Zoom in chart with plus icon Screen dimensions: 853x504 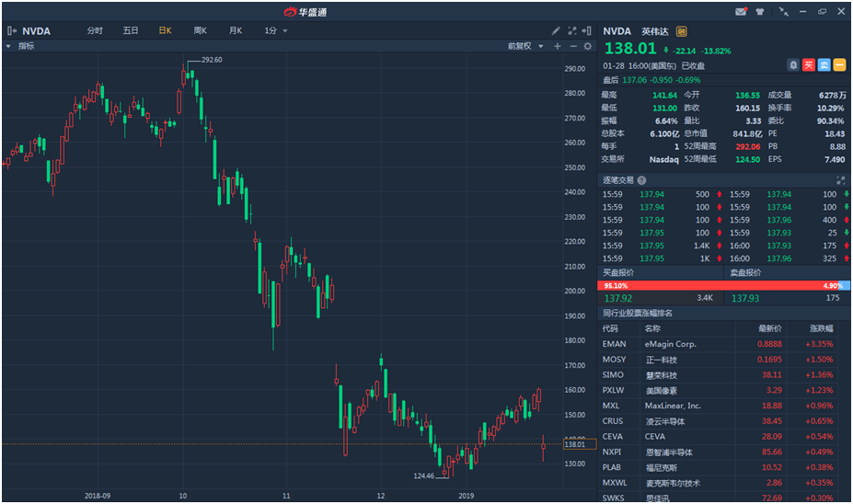click(x=558, y=46)
